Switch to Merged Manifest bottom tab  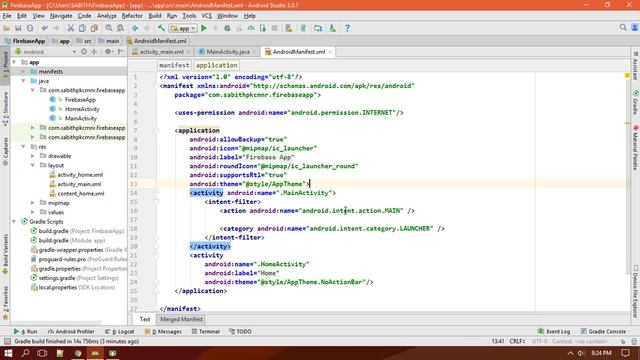[x=181, y=320]
